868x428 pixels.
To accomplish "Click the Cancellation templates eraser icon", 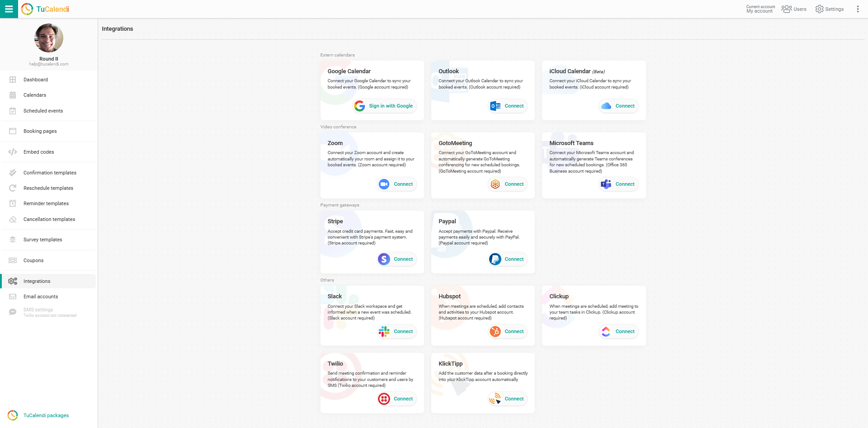I will (13, 219).
